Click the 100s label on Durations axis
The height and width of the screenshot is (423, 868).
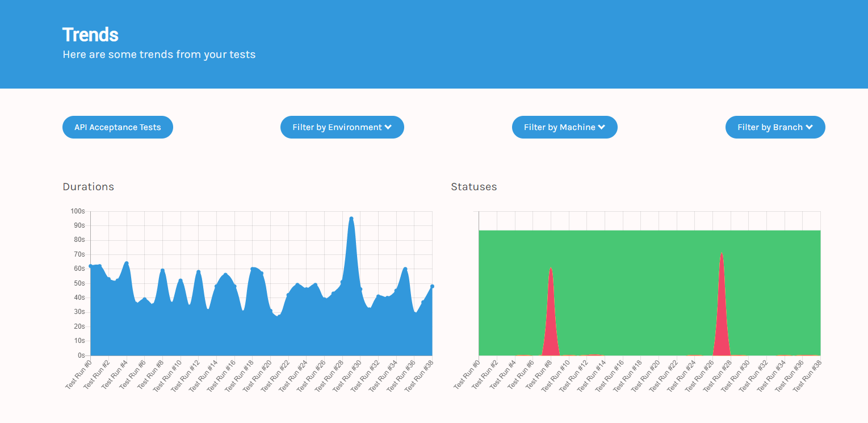(78, 211)
